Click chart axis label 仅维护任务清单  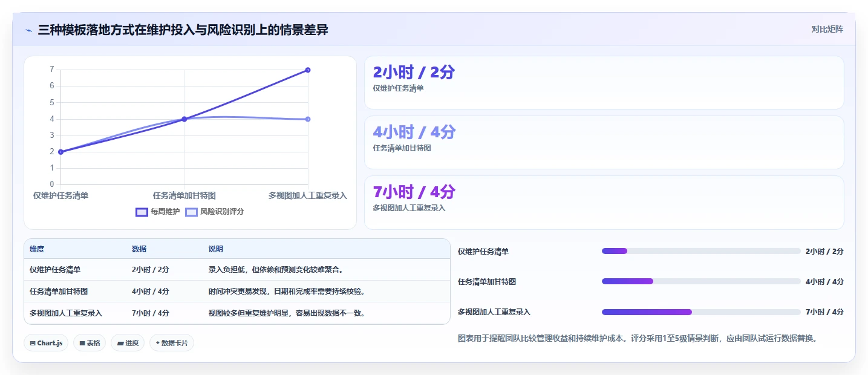click(60, 195)
